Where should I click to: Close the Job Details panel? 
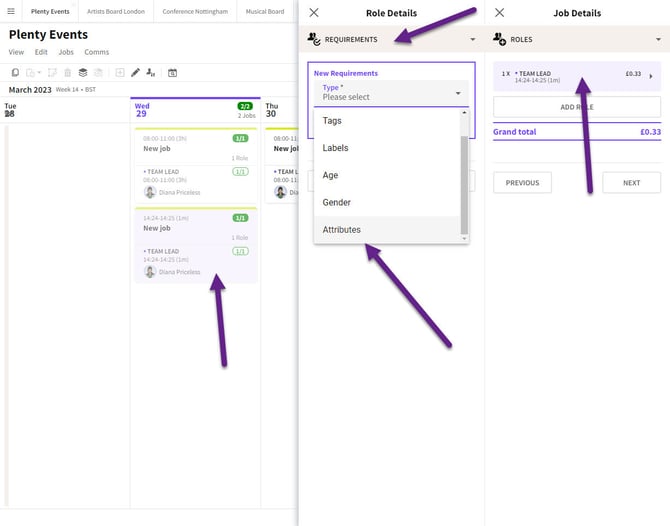[x=500, y=13]
